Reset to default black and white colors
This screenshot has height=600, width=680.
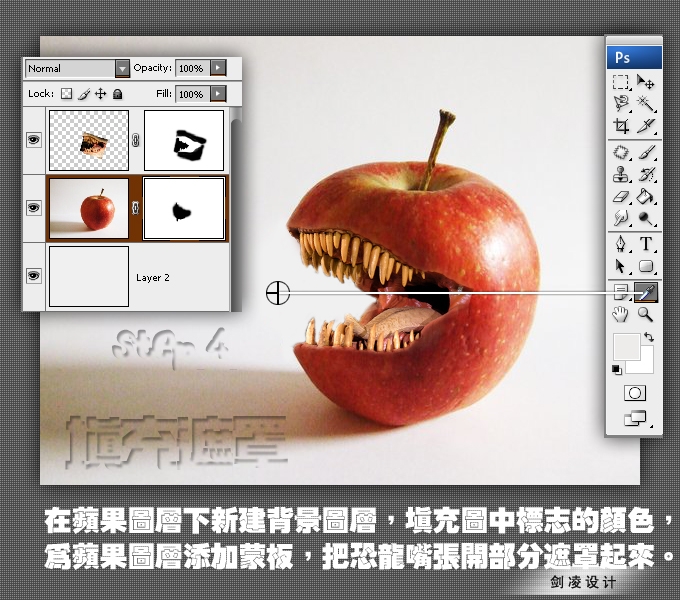click(x=617, y=370)
